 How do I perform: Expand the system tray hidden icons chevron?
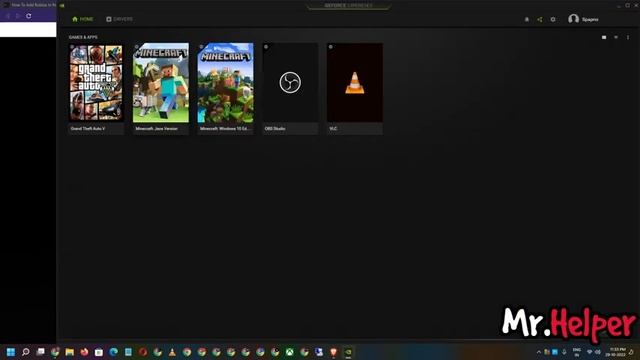click(539, 352)
